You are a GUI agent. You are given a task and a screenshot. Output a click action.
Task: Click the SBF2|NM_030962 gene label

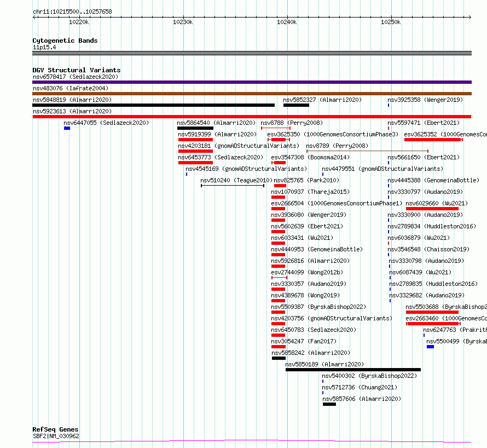(x=56, y=436)
